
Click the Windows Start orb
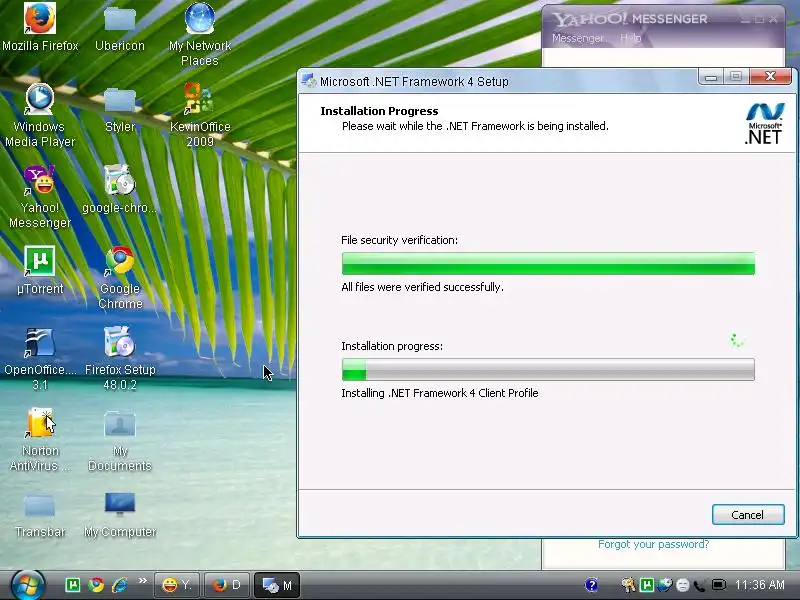[27, 585]
